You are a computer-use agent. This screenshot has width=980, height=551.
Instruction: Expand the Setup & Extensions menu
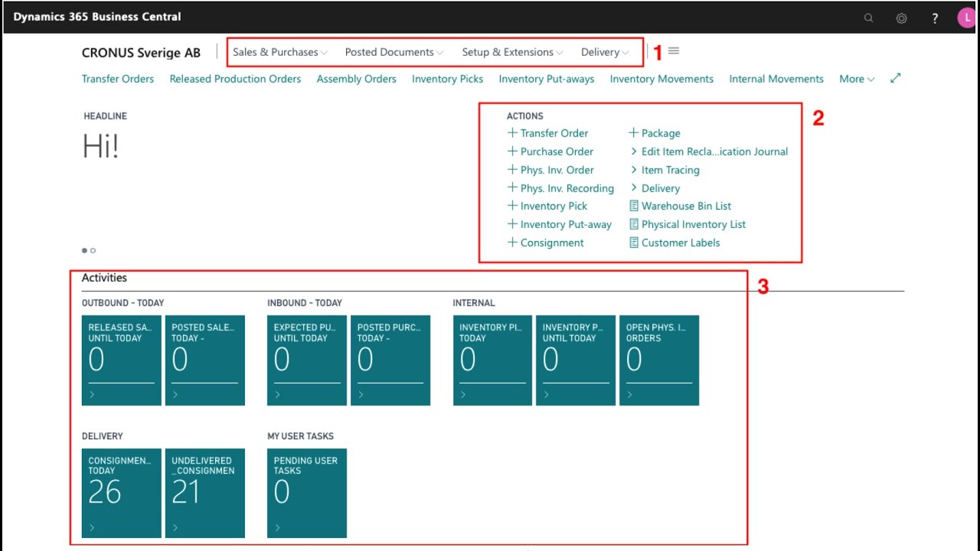(512, 52)
